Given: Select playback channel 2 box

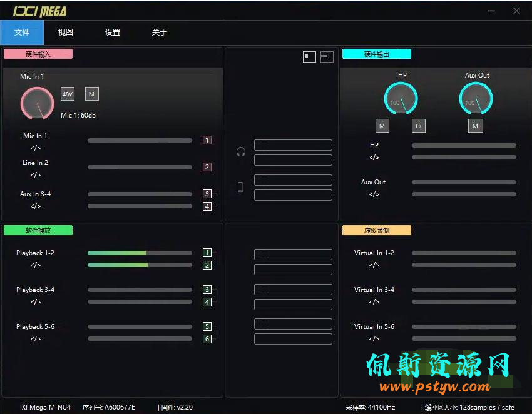Looking at the screenshot, I should 207,265.
